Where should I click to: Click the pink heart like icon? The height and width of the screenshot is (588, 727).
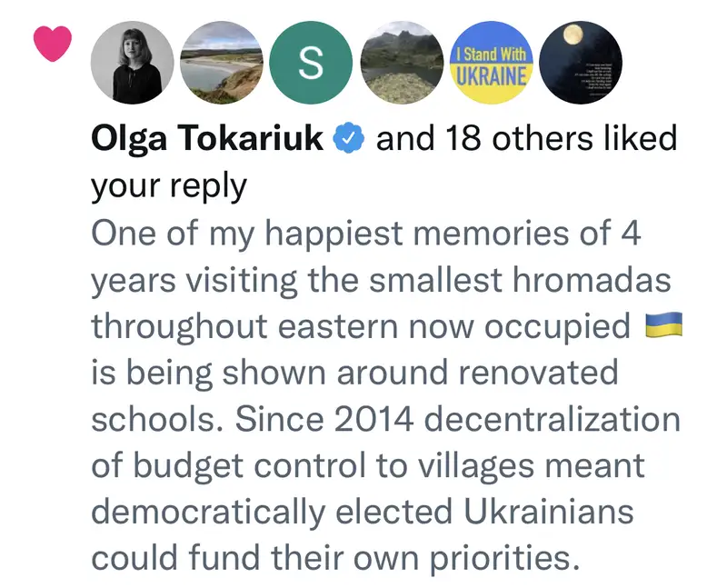52,45
